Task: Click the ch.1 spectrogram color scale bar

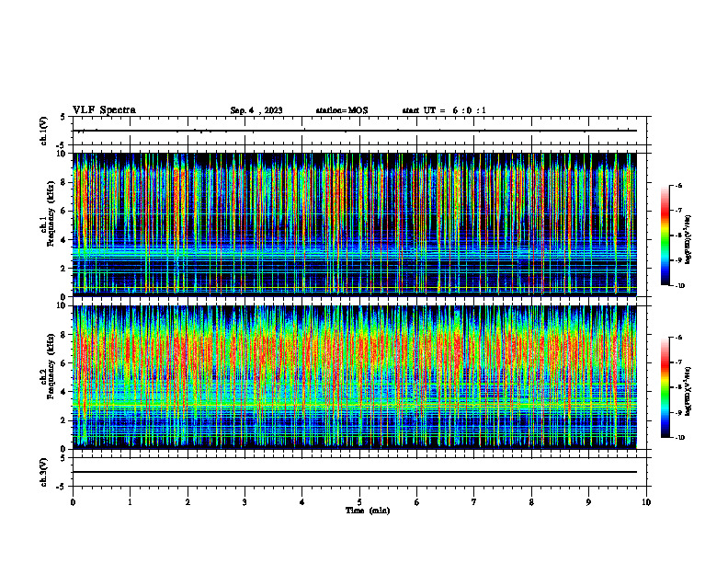Action: [x=665, y=236]
